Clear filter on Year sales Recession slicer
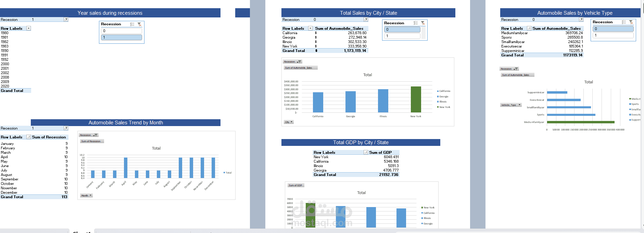The image size is (644, 233). (x=139, y=24)
